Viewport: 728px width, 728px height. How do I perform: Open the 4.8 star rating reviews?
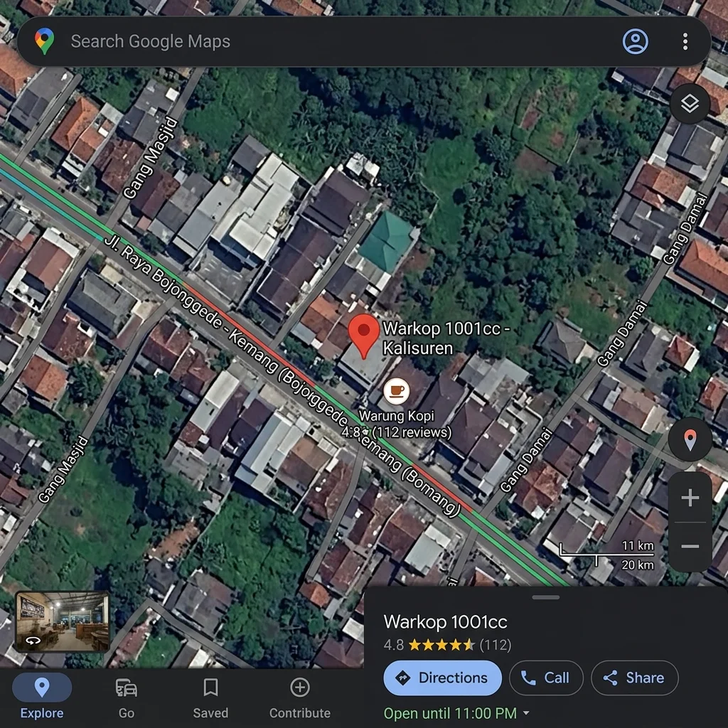coord(447,644)
